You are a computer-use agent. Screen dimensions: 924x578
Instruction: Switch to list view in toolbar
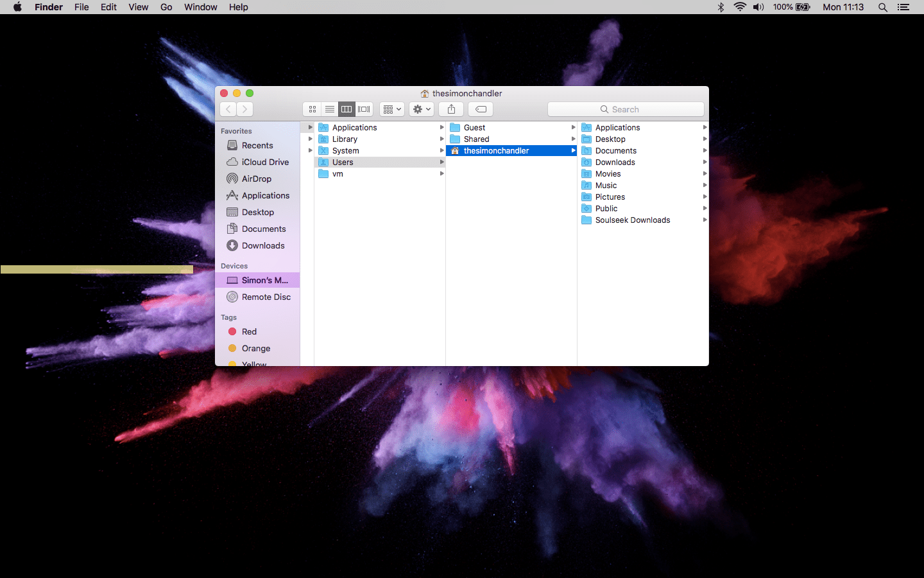coord(329,109)
